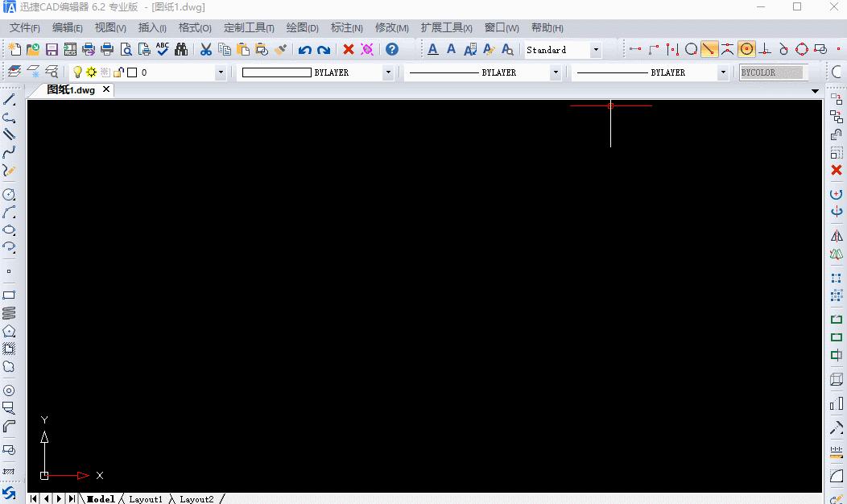The width and height of the screenshot is (847, 504).
Task: Switch to the Layout2 tab
Action: [196, 499]
